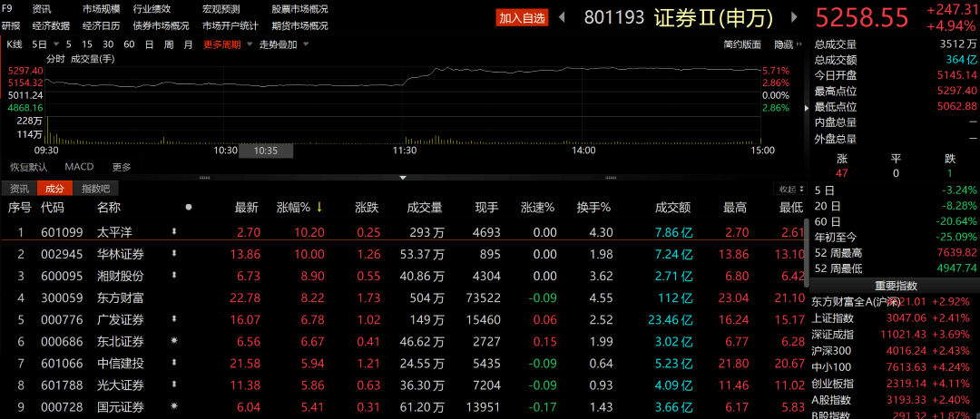This screenshot has height=419, width=980.
Task: Click the dot icon in the table header
Action: (189, 208)
